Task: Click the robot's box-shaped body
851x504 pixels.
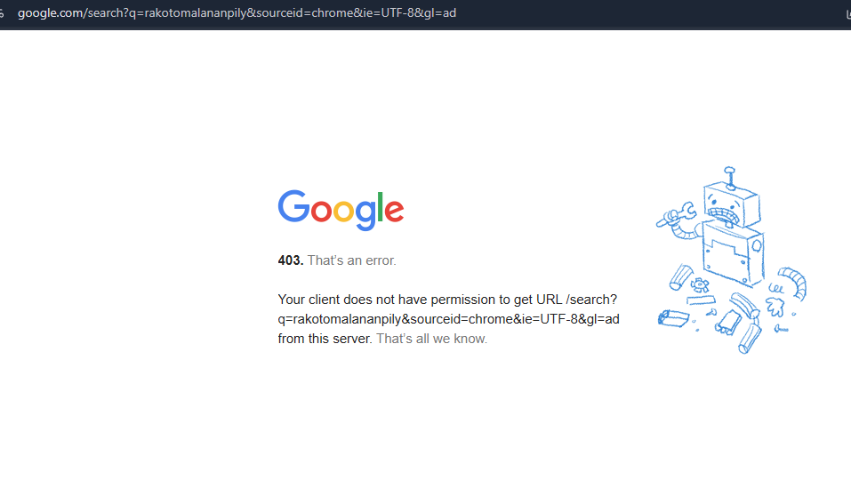Action: [733, 254]
